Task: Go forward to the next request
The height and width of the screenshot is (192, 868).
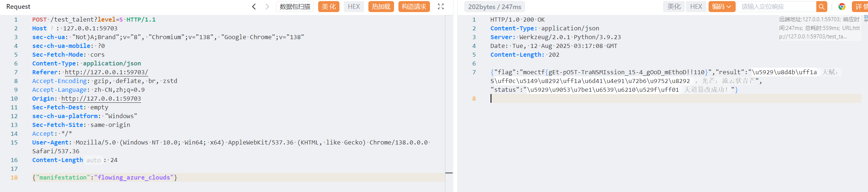Action: [267, 7]
